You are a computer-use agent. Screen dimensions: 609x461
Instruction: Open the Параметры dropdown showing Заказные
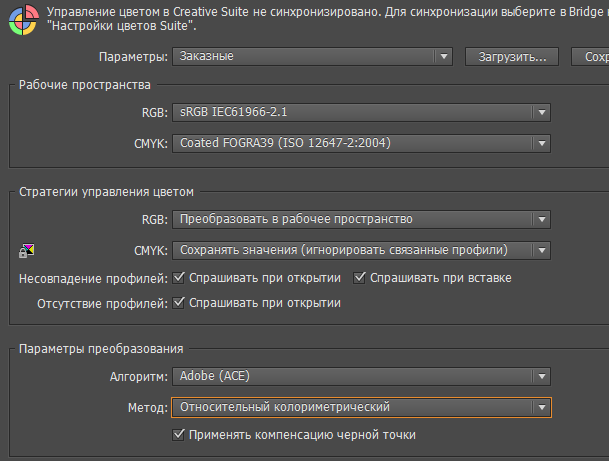click(x=312, y=57)
